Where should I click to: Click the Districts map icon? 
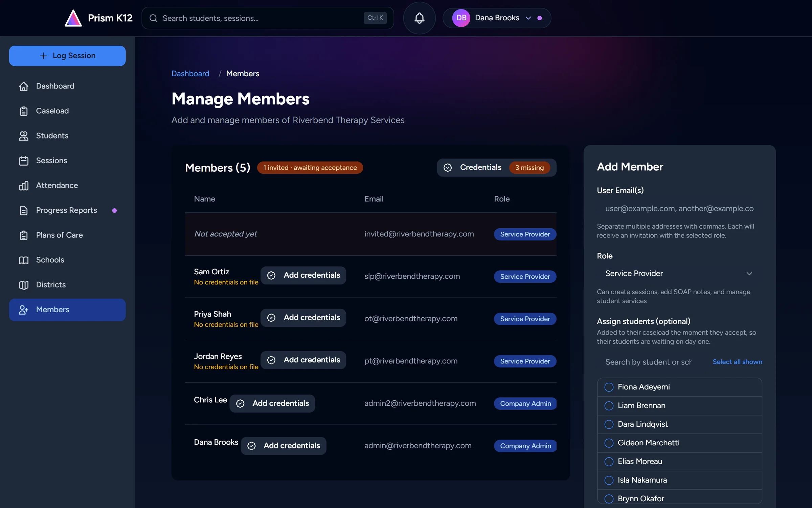click(24, 284)
